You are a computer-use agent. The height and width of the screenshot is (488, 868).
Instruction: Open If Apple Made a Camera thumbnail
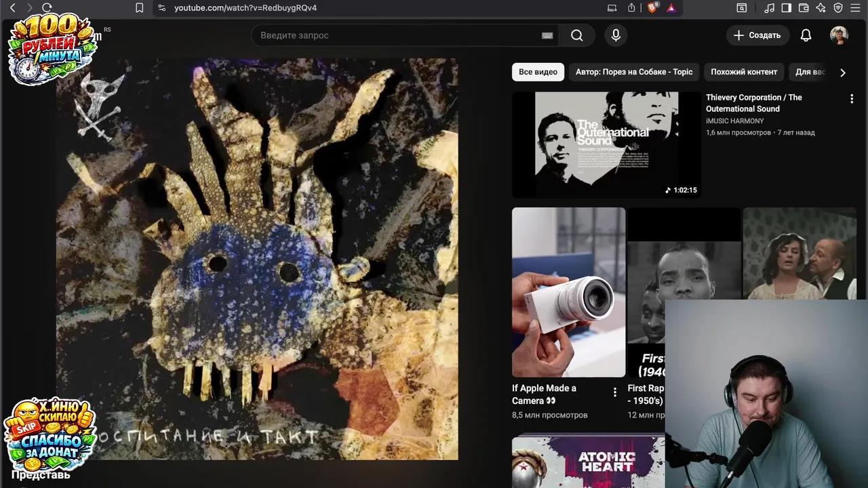point(568,292)
